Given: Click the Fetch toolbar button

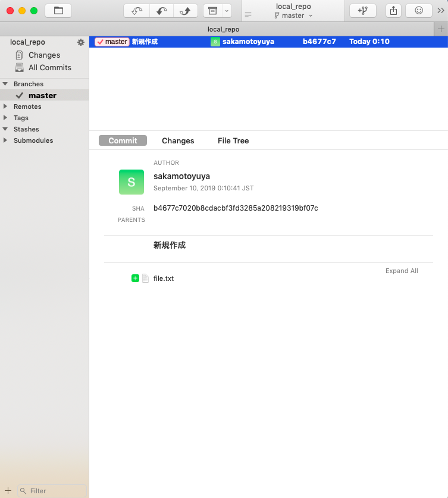Looking at the screenshot, I should 137,11.
